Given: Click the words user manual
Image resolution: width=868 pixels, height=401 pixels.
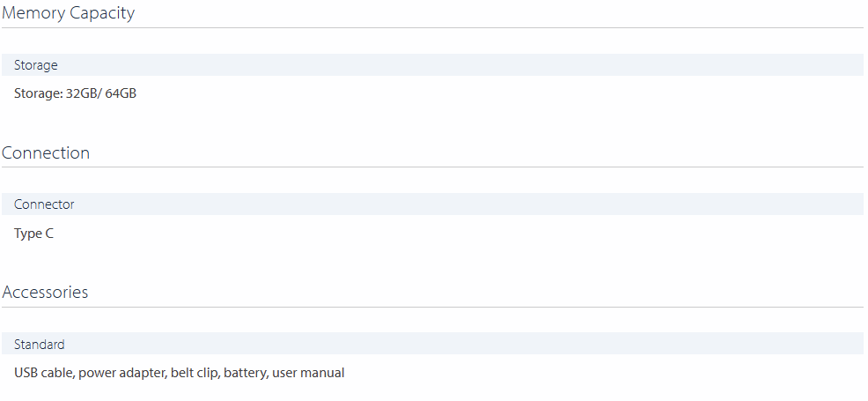Looking at the screenshot, I should coord(308,373).
